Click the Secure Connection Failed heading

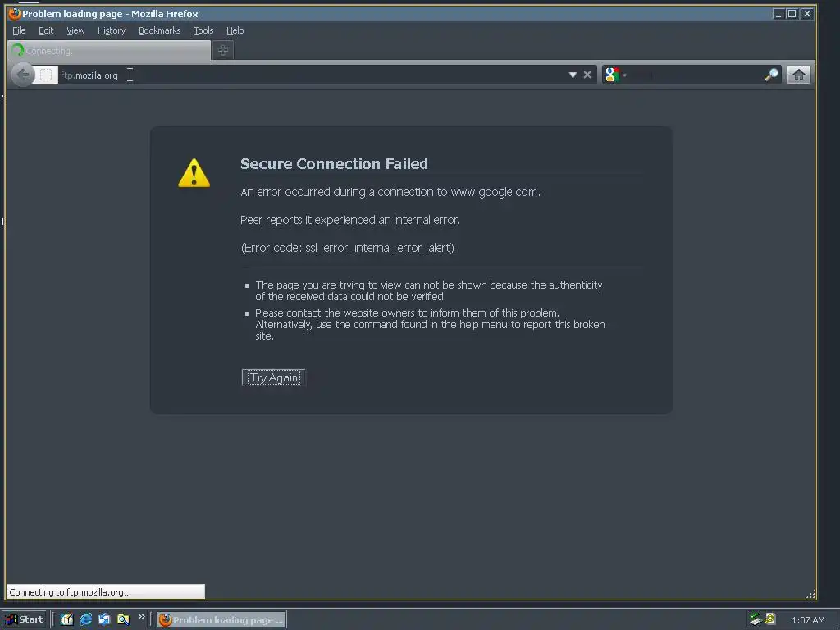[x=334, y=163]
